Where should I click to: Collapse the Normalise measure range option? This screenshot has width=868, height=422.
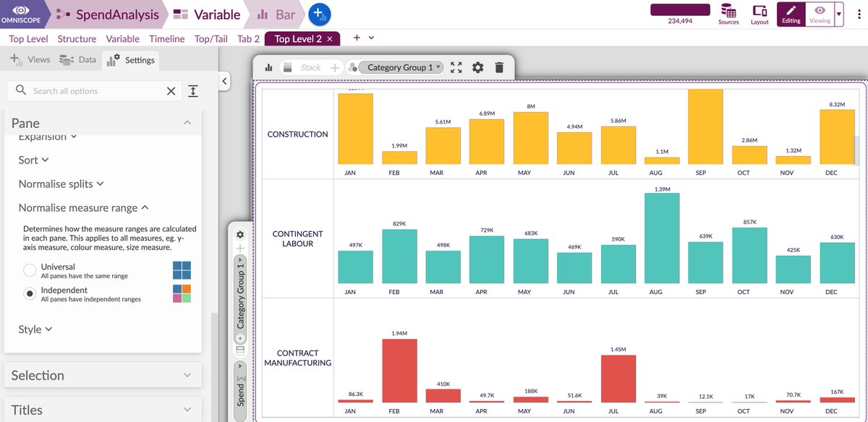pos(84,208)
